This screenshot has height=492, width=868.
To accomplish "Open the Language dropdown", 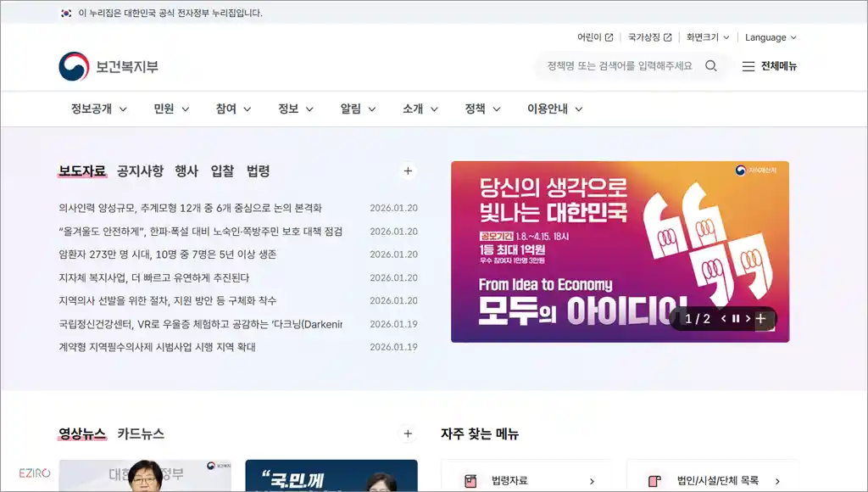I will [x=767, y=36].
